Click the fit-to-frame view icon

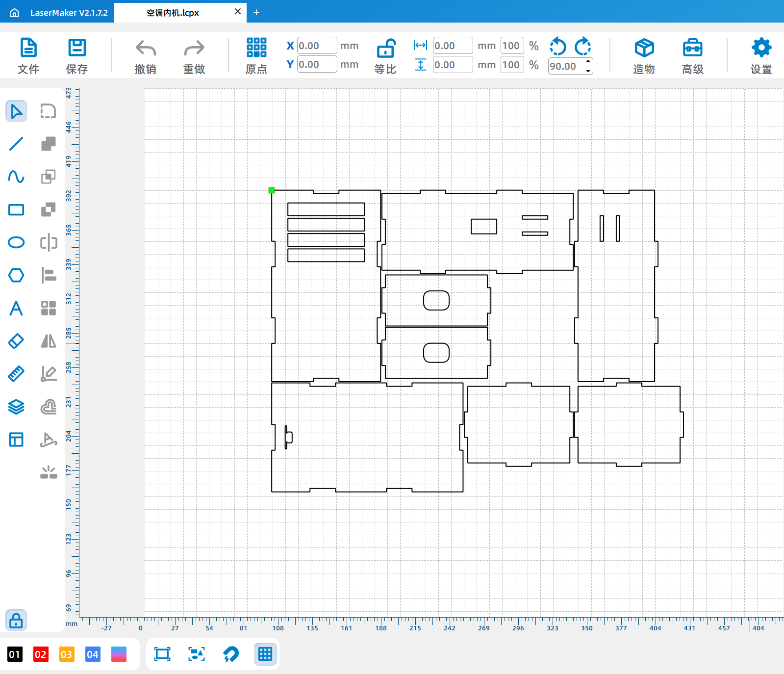[x=162, y=654]
